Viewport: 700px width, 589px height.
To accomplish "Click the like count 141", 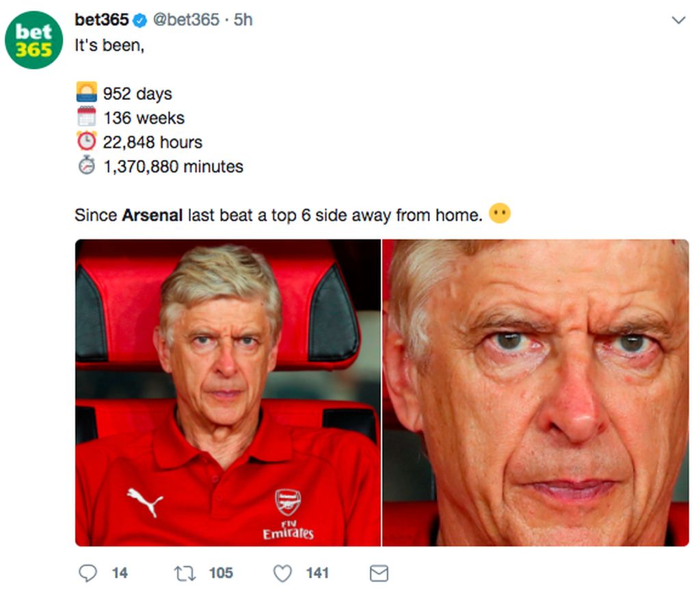I will (317, 573).
